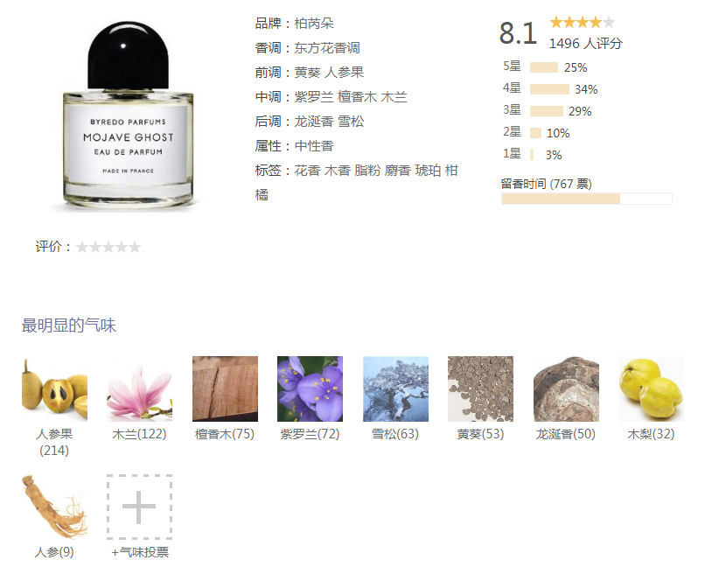This screenshot has width=712, height=588.
Task: Open the 麝香 tag link
Action: pyautogui.click(x=398, y=171)
